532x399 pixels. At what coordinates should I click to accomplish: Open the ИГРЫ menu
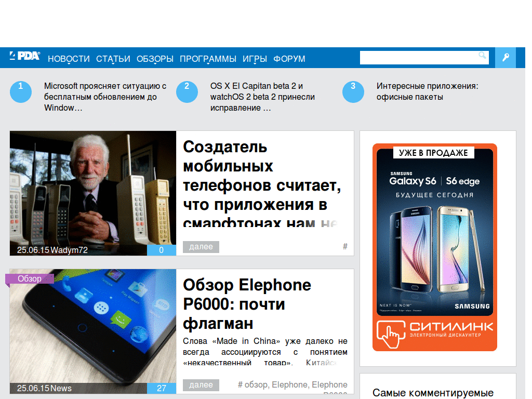pyautogui.click(x=255, y=59)
